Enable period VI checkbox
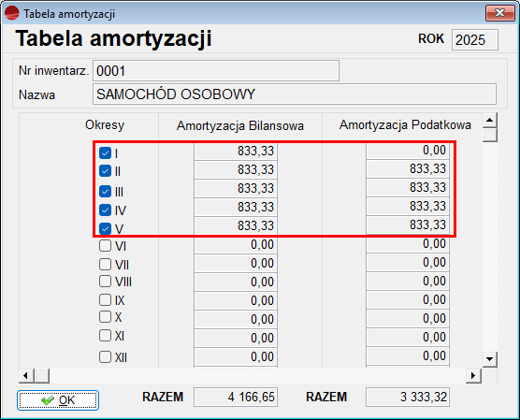Image resolution: width=520 pixels, height=420 pixels. [105, 246]
